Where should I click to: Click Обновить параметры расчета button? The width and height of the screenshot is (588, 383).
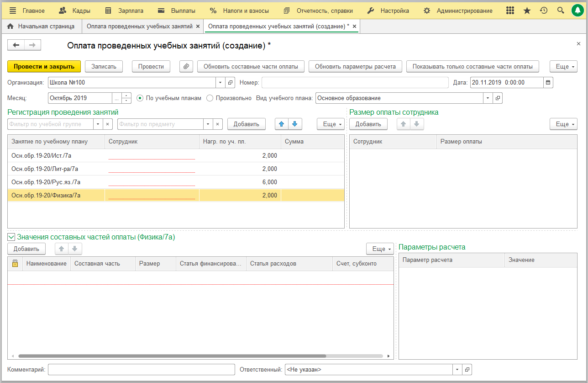(356, 66)
